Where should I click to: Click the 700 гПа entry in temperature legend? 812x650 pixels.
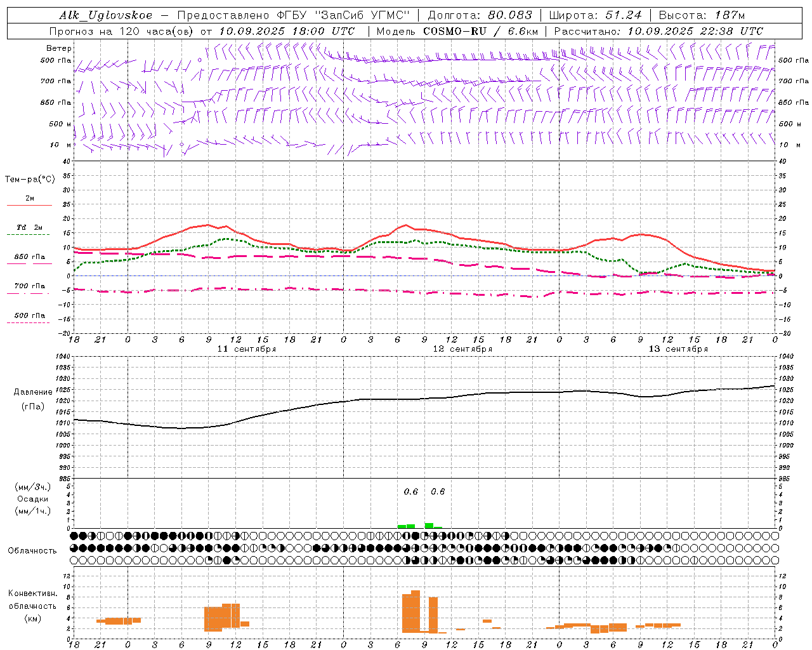[x=30, y=286]
